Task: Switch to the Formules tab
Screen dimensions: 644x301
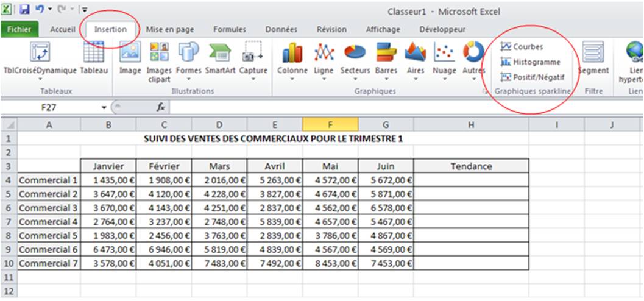Action: pyautogui.click(x=230, y=30)
